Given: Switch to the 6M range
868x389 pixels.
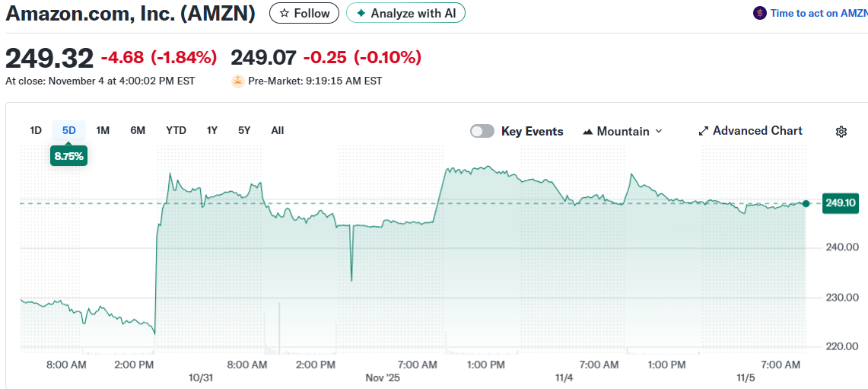Looking at the screenshot, I should coord(138,130).
